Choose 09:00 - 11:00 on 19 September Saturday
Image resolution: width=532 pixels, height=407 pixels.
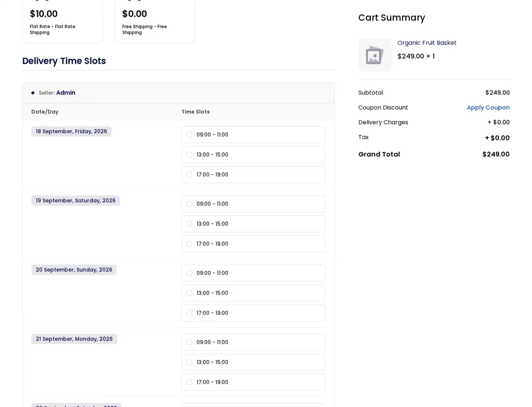[x=253, y=204]
